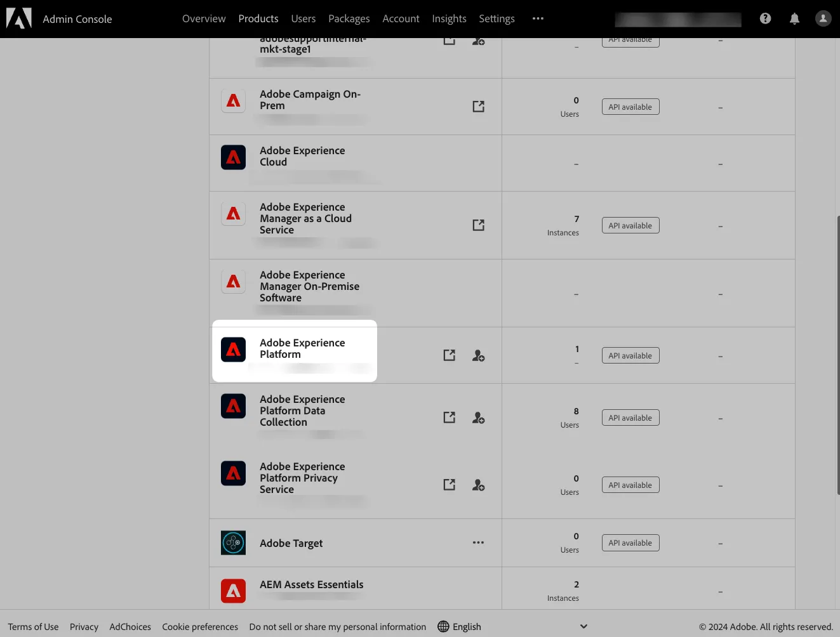Add user to Platform Data Collection

pos(478,417)
